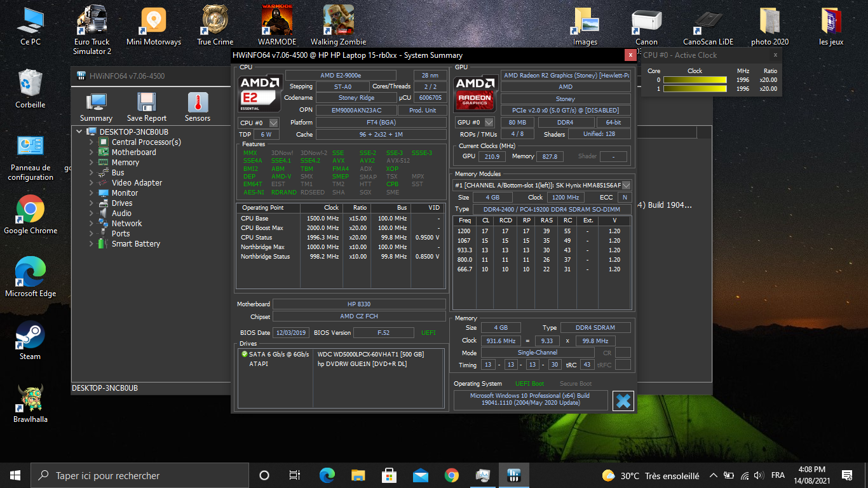The image size is (868, 488).
Task: Open the les jeux desktop folder
Action: 831,27
